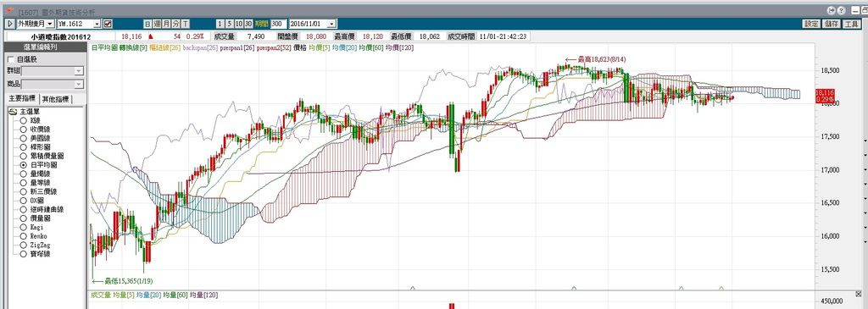Click the prespan1[26] legend label

pos(237,48)
